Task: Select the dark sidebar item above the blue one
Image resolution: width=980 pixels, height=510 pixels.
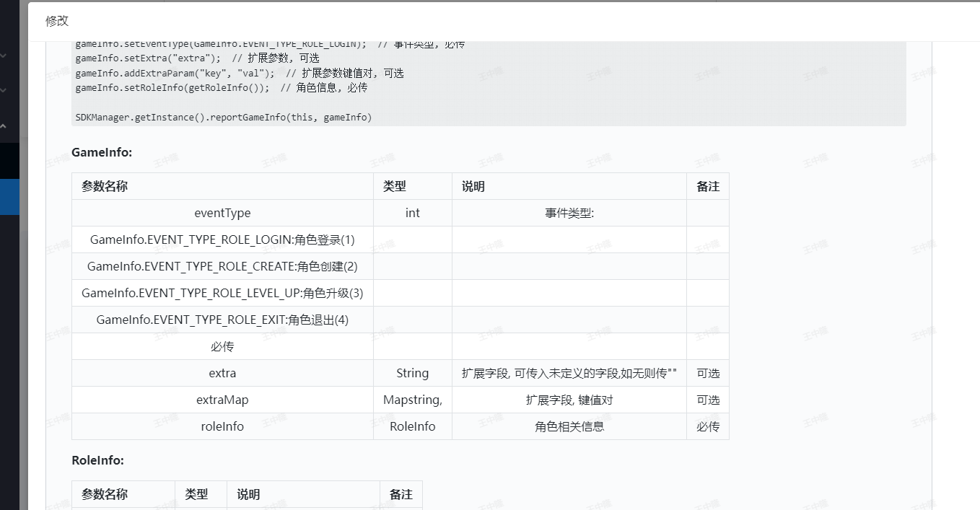Action: tap(9, 160)
